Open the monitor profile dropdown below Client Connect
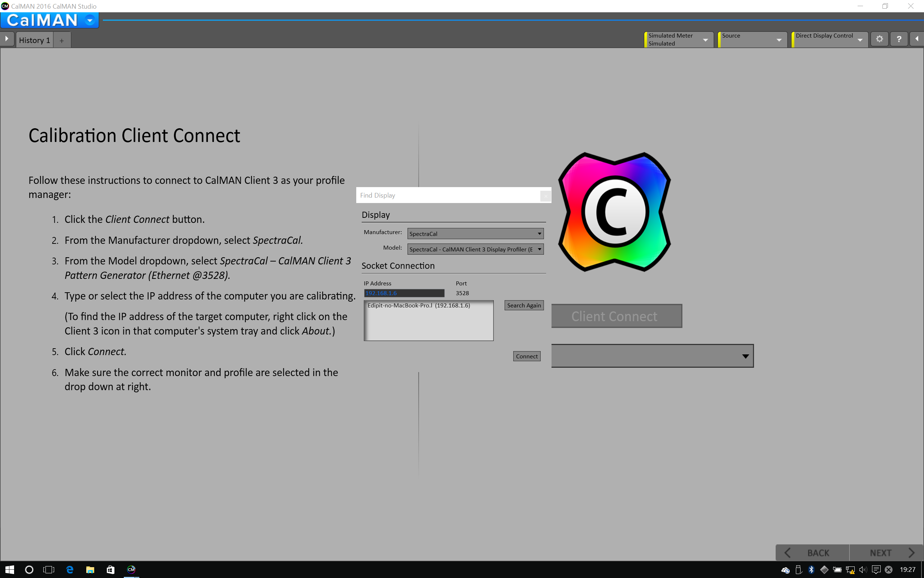This screenshot has width=924, height=578. coord(653,356)
